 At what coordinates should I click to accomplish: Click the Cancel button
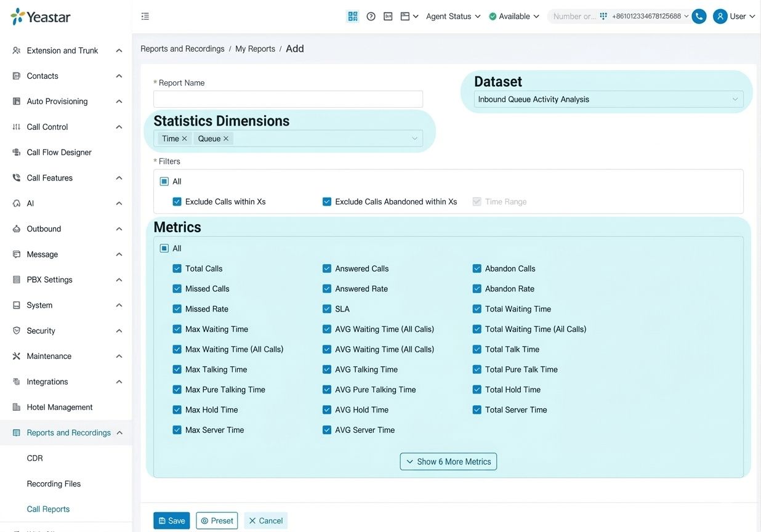[265, 521]
